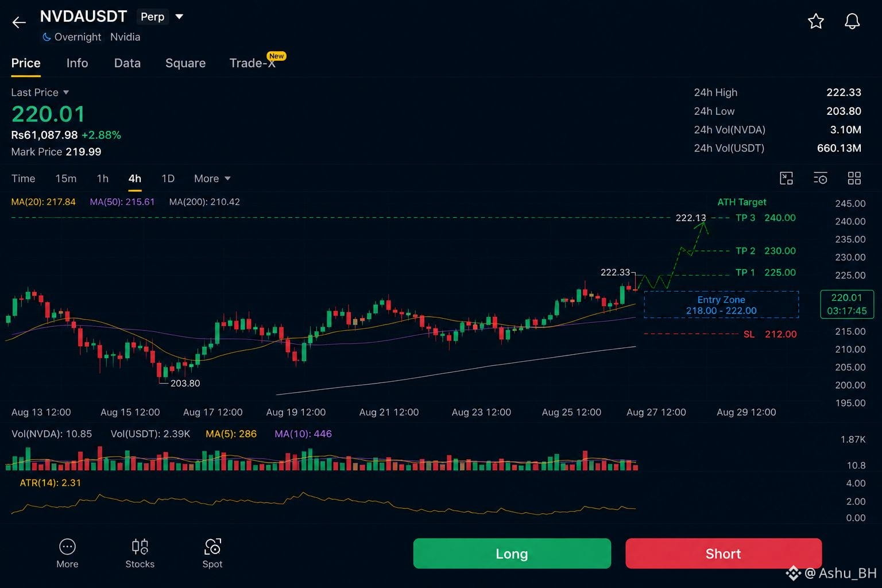This screenshot has width=882, height=588.
Task: Open chart drawing tools icon
Action: coord(786,179)
